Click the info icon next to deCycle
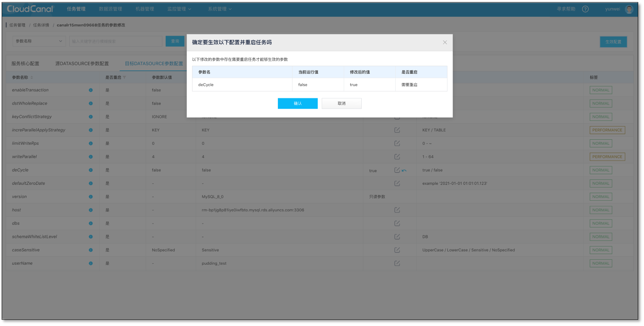The height and width of the screenshot is (326, 644). click(90, 170)
